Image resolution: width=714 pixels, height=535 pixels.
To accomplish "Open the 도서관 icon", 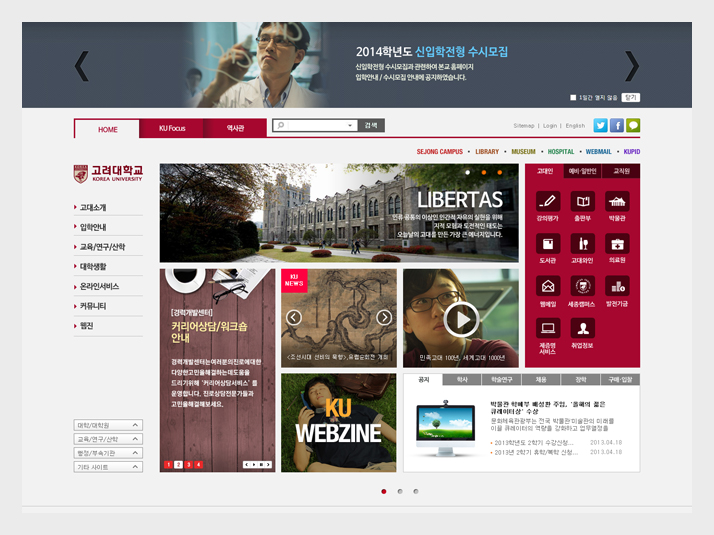I will click(548, 244).
